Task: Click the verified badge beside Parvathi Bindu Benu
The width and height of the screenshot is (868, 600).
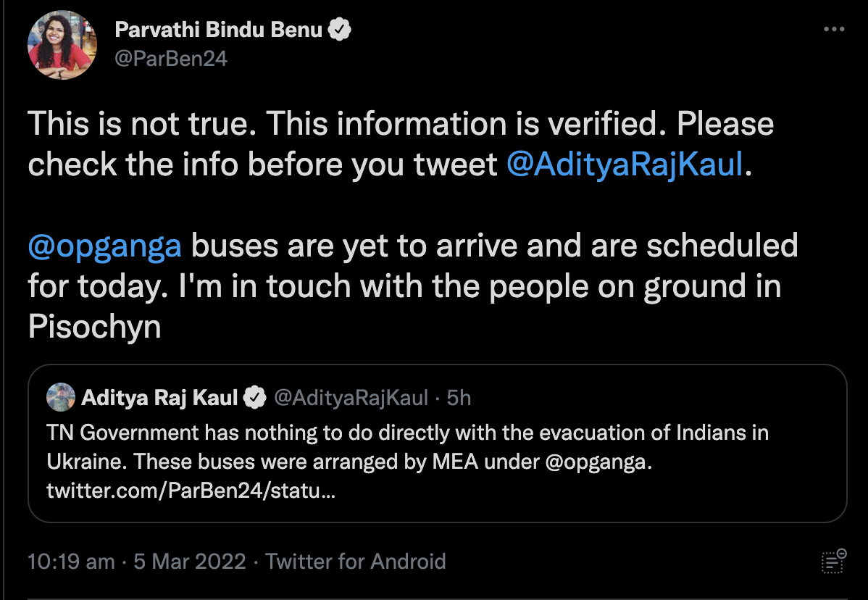Action: point(341,30)
